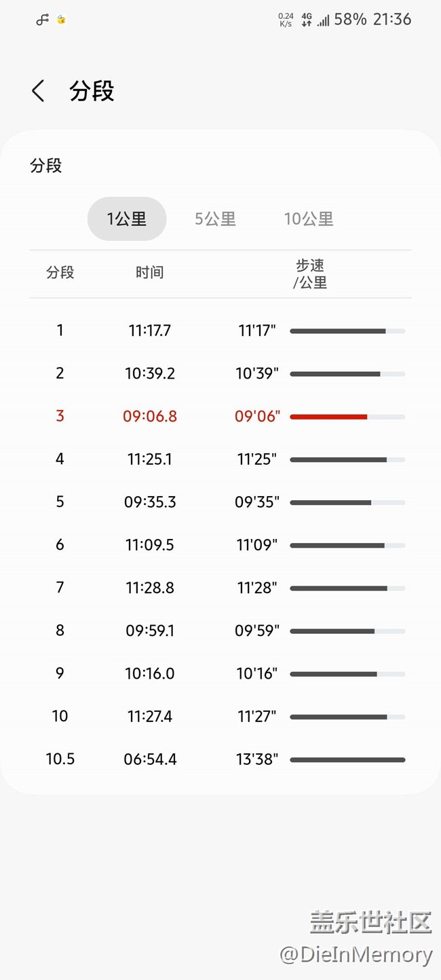The width and height of the screenshot is (441, 980).
Task: Tap split 5 pace value 09'35"
Action: tap(256, 502)
